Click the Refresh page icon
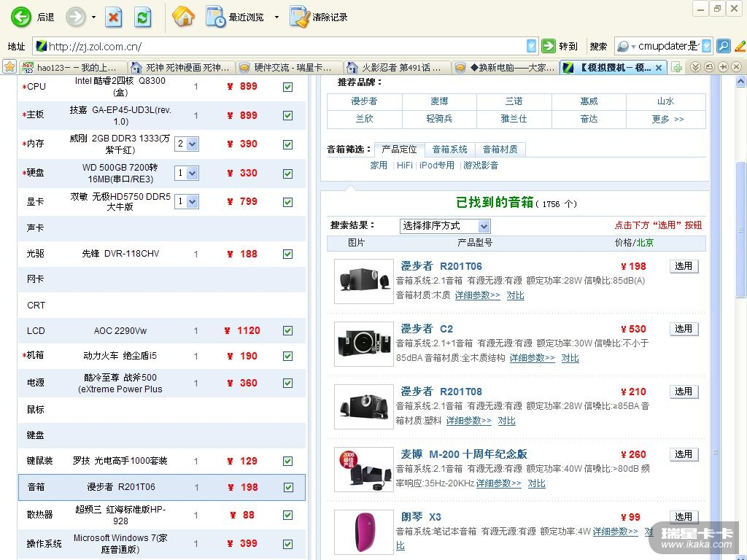This screenshot has width=747, height=560. (143, 17)
